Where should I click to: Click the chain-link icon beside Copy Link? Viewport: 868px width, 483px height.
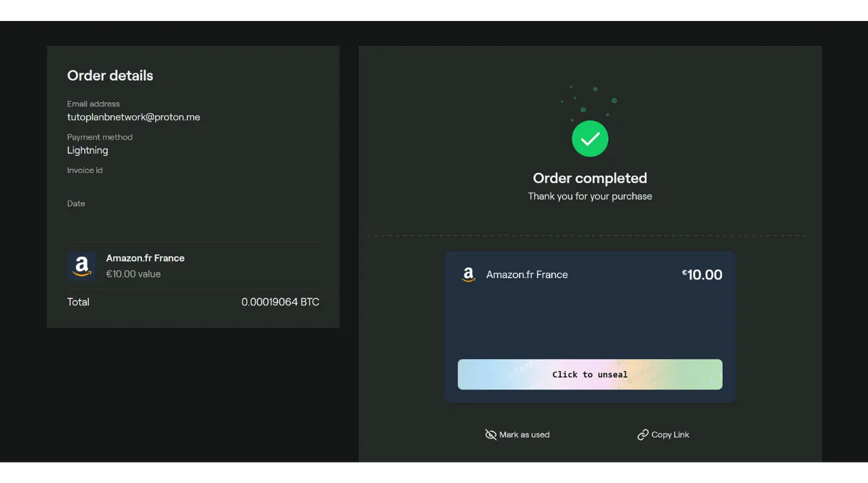[x=643, y=434]
